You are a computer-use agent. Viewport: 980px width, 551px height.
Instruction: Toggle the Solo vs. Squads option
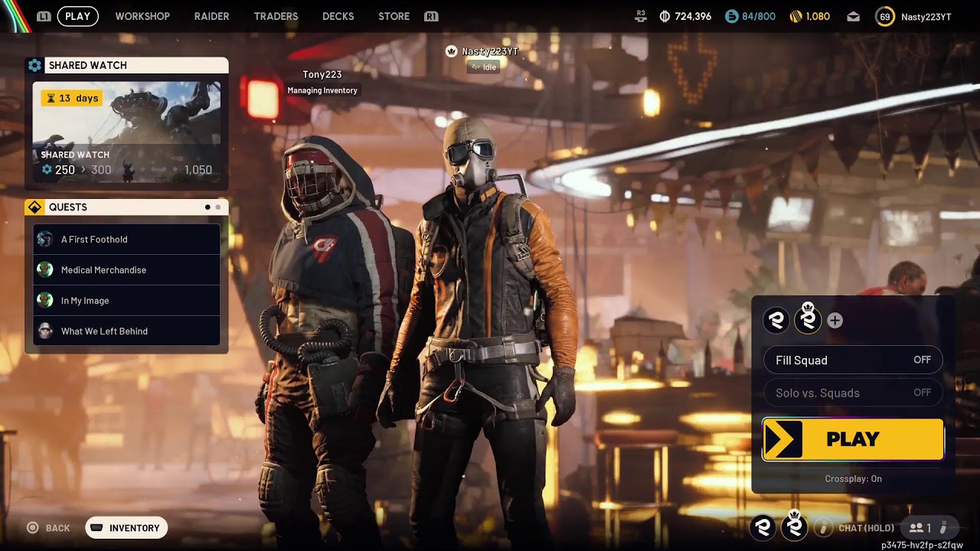853,393
